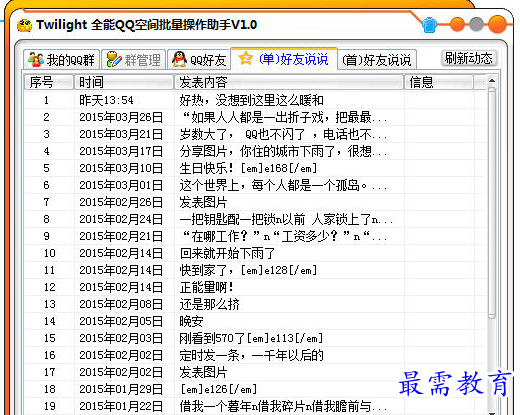The image size is (520, 415).
Task: Select the post 正能量啊！
Action: pyautogui.click(x=207, y=287)
